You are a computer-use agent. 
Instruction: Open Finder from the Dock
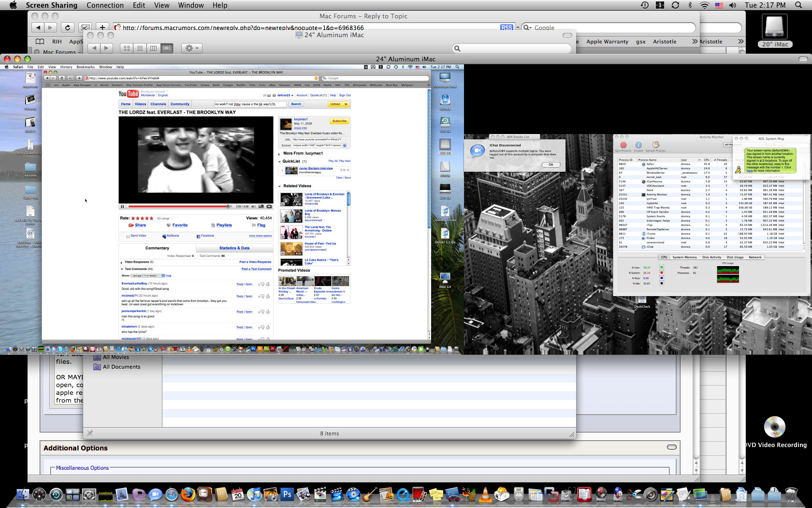coord(23,494)
